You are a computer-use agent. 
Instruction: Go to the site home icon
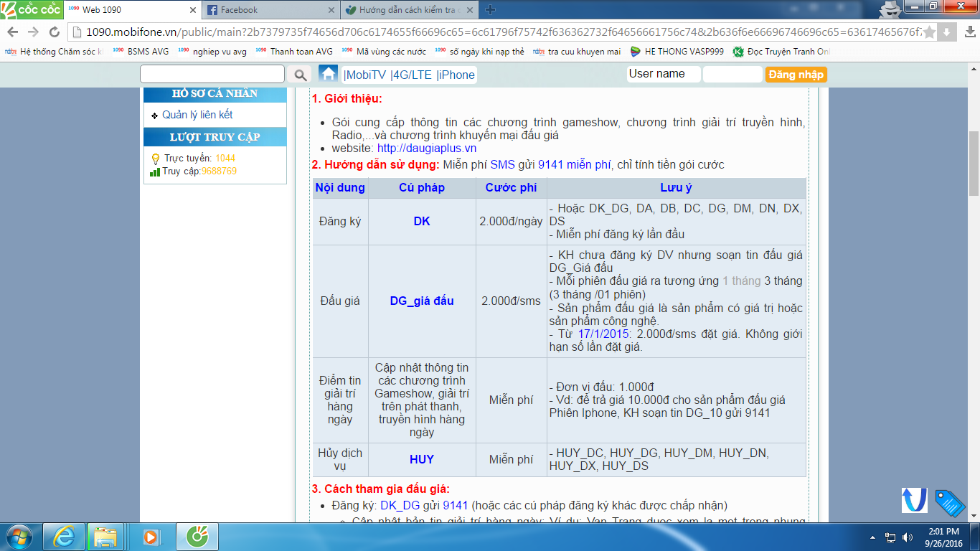coord(328,74)
